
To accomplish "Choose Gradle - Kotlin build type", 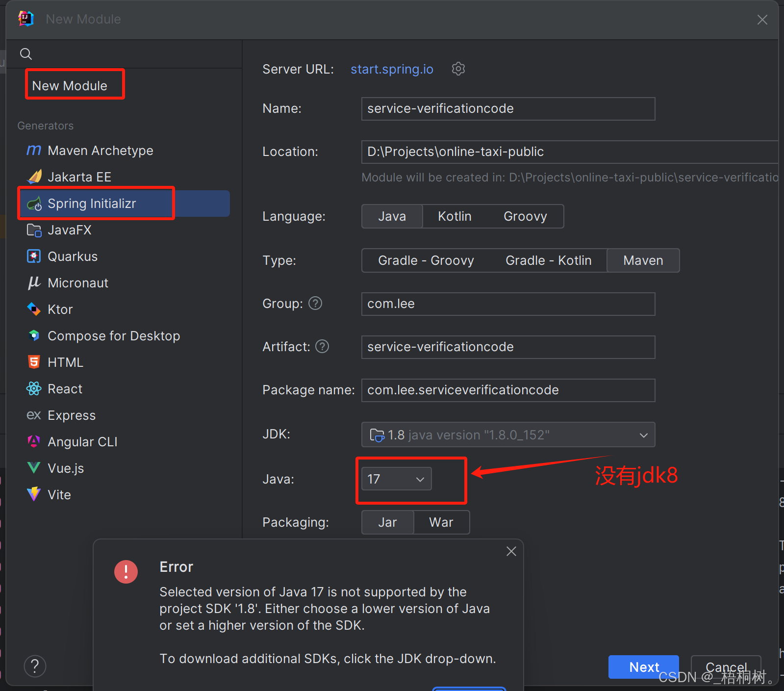I will (x=549, y=260).
